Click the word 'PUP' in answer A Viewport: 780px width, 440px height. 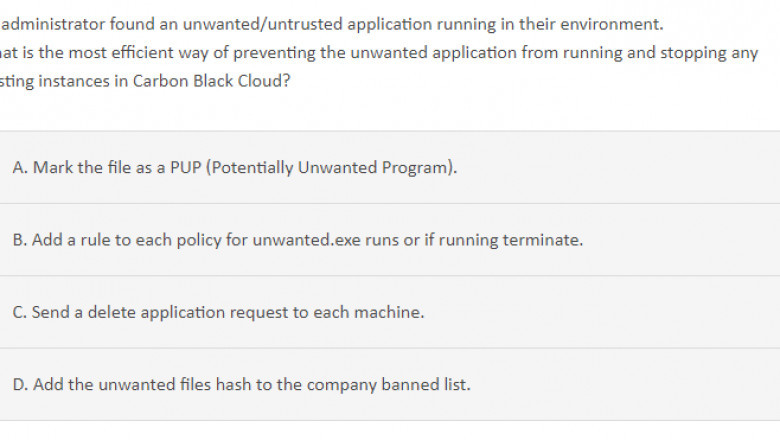(186, 168)
